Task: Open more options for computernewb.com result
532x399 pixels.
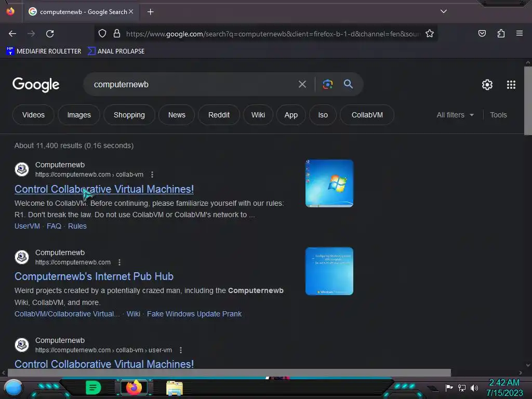Action: [119, 262]
